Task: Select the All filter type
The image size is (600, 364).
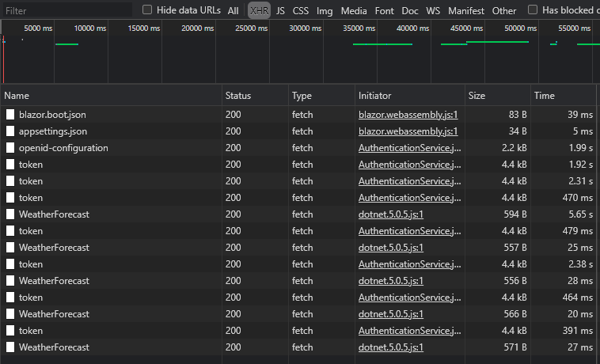Action: 233,11
